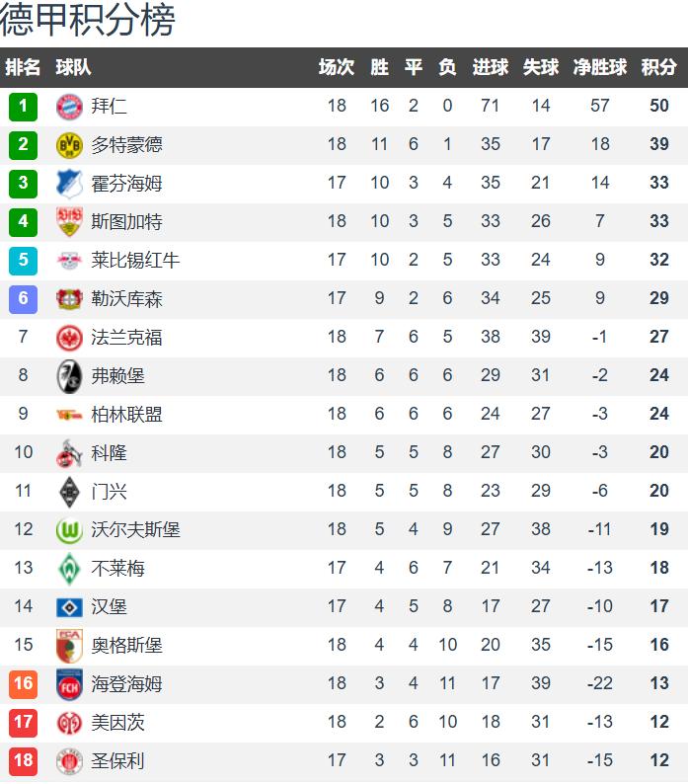
Task: Open the 多特蒙德 team link
Action: [126, 145]
